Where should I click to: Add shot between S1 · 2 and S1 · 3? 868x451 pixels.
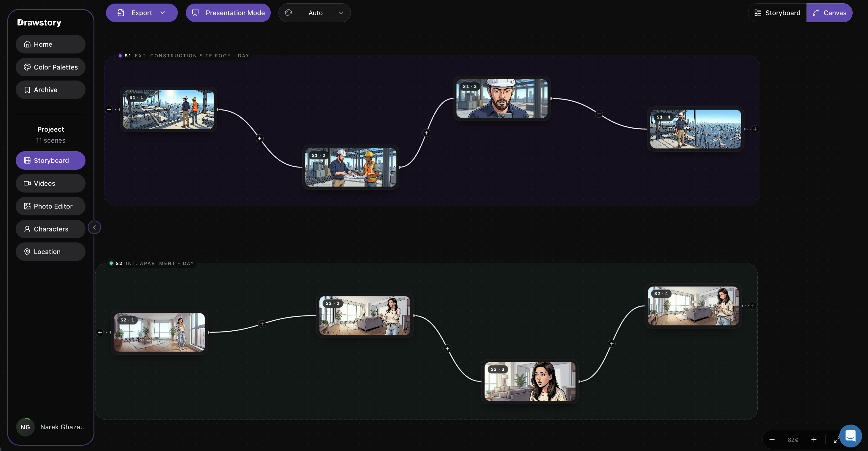(x=427, y=133)
